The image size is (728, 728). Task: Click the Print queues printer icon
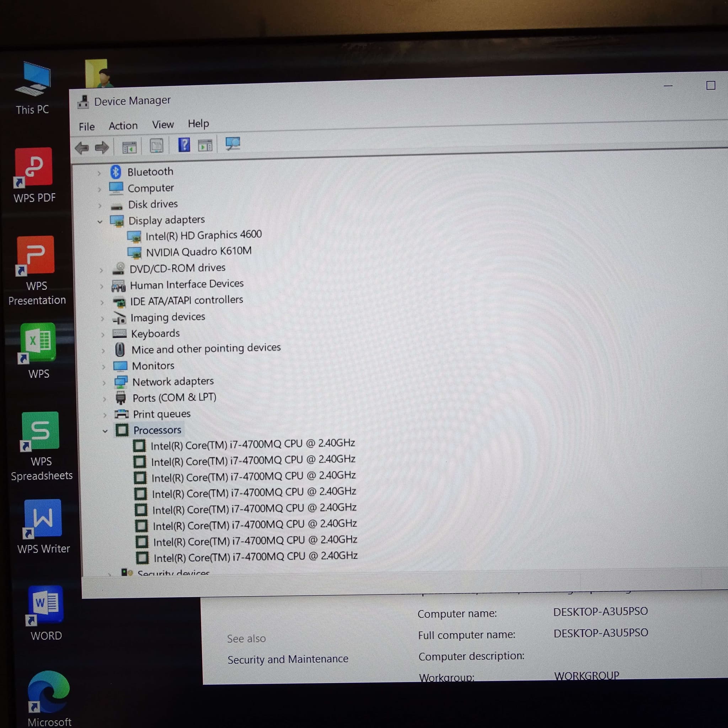point(121,414)
